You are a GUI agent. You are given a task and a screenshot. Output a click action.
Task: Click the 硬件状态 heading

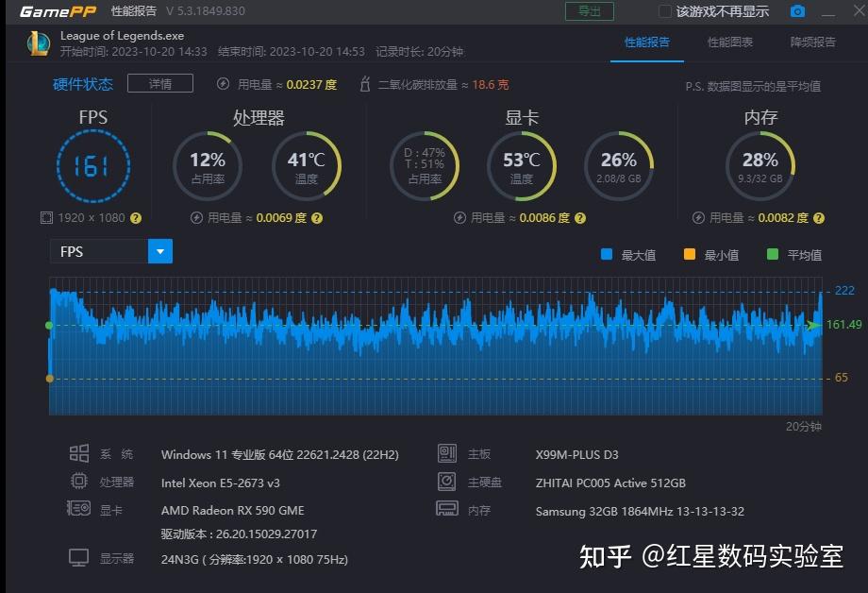[82, 84]
